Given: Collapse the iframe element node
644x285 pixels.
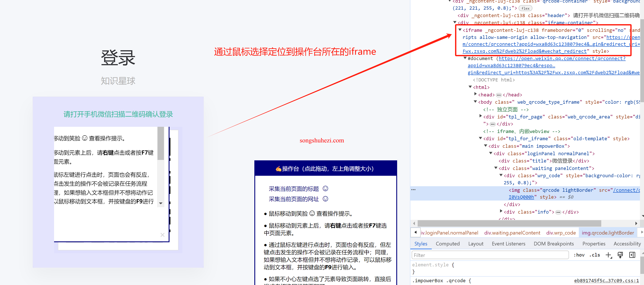Looking at the screenshot, I should click(460, 30).
